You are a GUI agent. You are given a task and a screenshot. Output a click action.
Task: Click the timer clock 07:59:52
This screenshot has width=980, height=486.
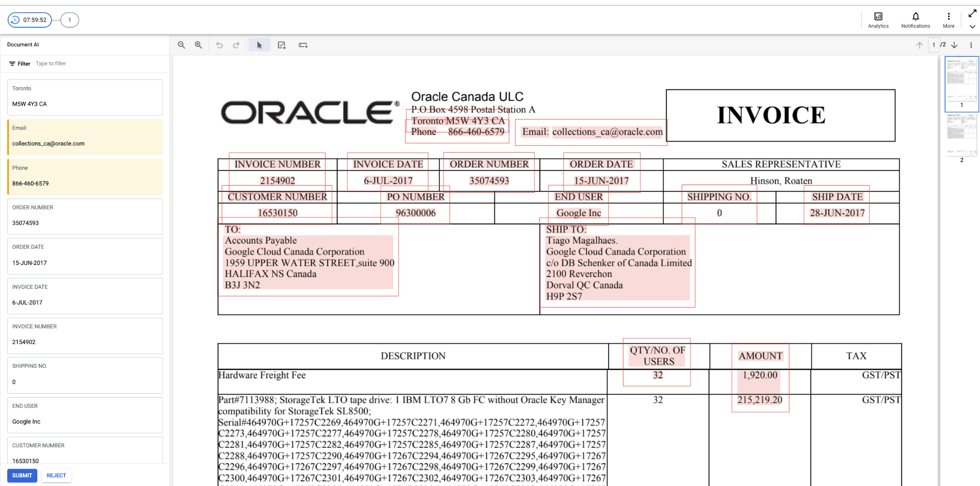click(30, 20)
